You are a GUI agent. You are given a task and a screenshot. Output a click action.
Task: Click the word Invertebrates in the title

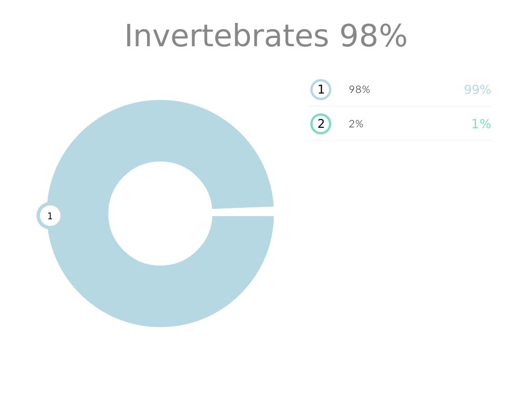pos(227,36)
